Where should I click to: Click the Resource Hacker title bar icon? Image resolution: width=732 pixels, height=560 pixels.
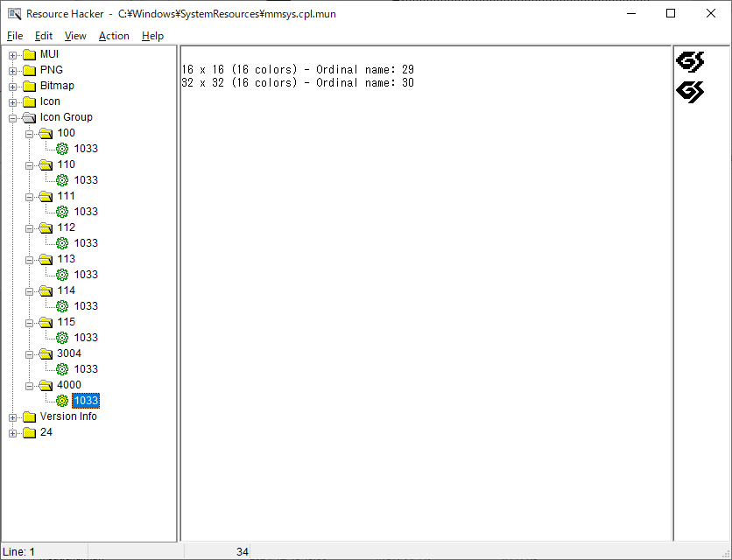pyautogui.click(x=14, y=14)
